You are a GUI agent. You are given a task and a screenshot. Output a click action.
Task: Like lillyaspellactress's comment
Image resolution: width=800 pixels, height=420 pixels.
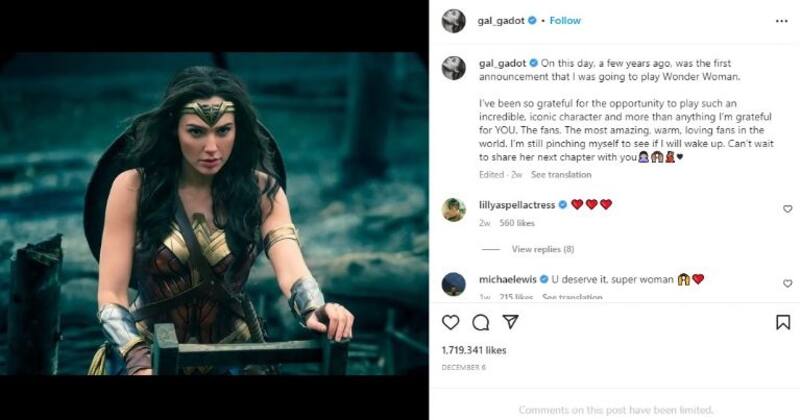[x=787, y=209]
